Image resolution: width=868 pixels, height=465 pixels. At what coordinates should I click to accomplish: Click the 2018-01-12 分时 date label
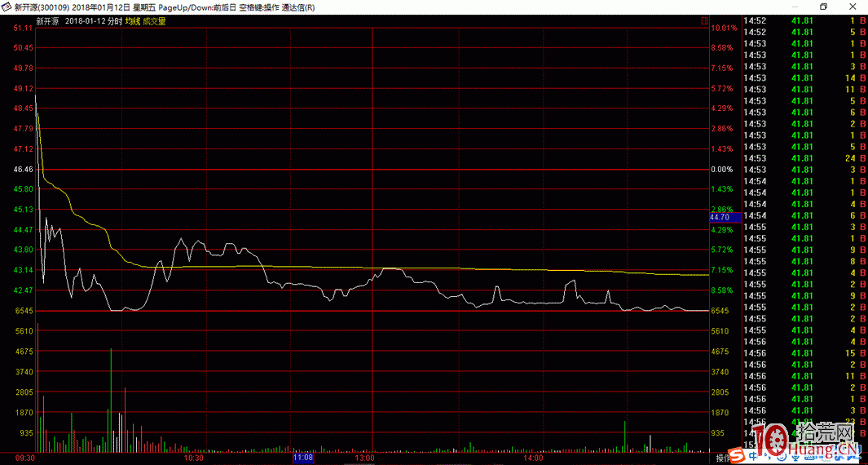point(93,21)
